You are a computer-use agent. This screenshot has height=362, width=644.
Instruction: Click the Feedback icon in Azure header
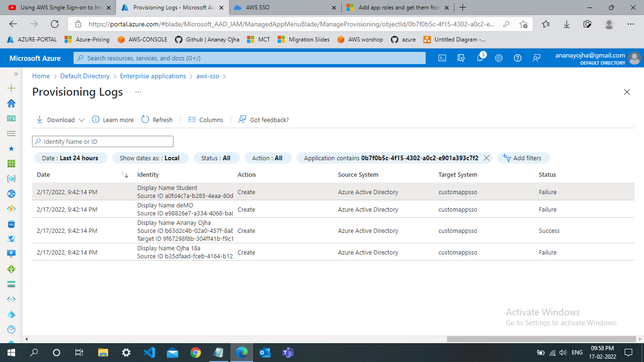(537, 58)
